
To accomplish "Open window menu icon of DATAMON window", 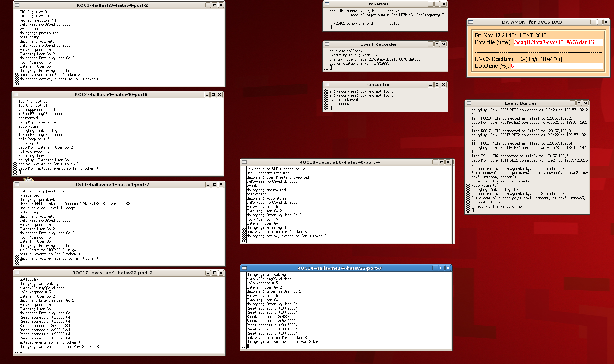I will point(471,22).
